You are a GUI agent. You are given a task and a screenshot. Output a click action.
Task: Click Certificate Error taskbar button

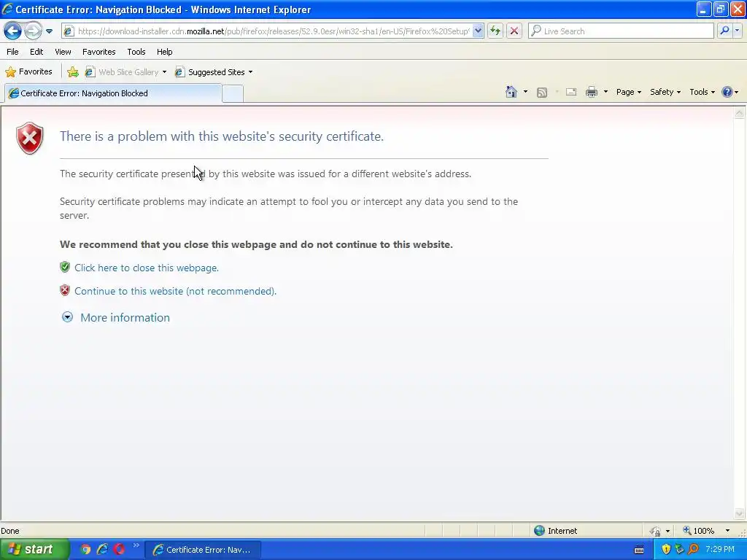pos(203,550)
